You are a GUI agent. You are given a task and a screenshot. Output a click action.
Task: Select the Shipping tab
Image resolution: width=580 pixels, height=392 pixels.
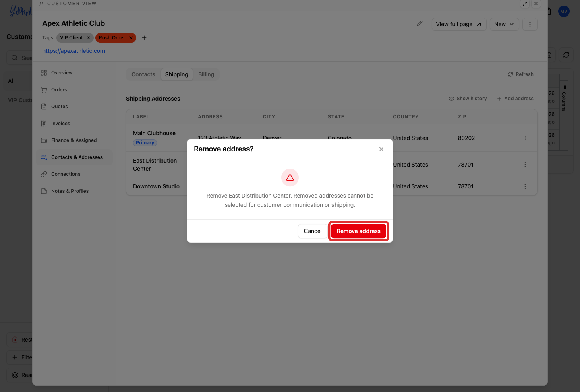(x=177, y=74)
